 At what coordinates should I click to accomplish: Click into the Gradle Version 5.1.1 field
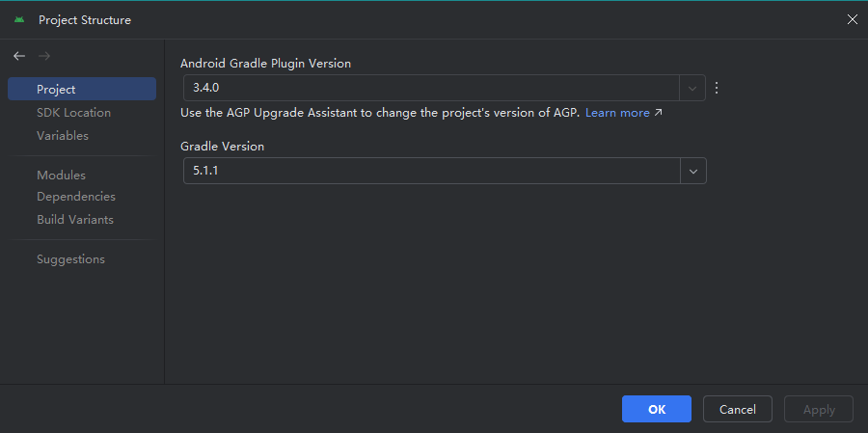coord(424,171)
